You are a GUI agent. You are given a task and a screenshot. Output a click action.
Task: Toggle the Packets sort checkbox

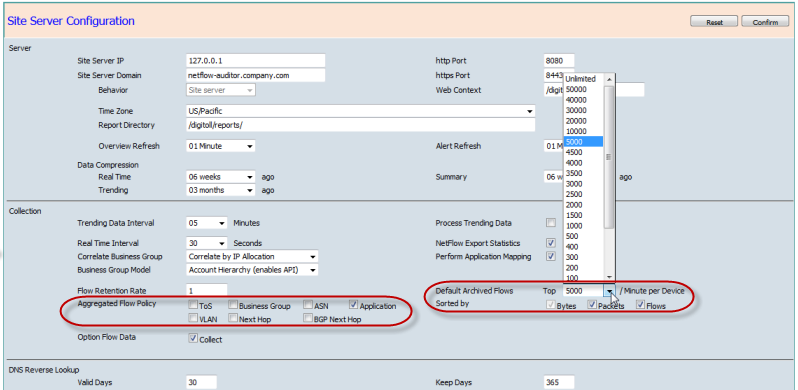pos(592,305)
